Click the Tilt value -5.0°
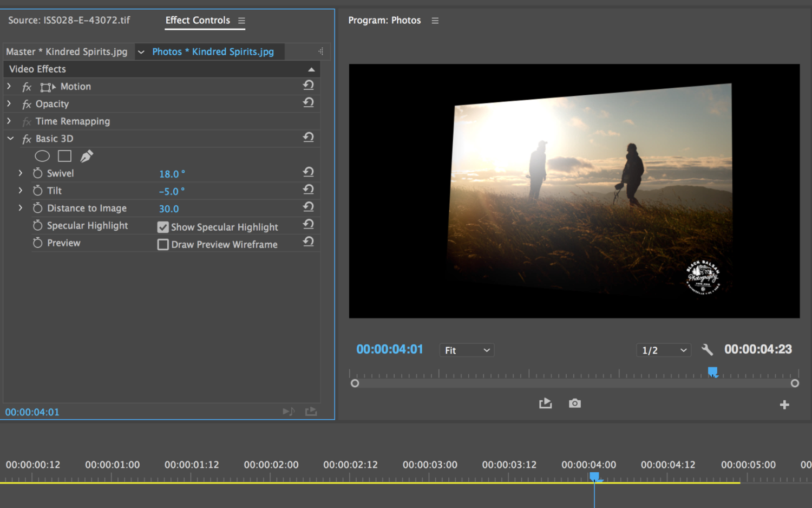 [x=172, y=192]
